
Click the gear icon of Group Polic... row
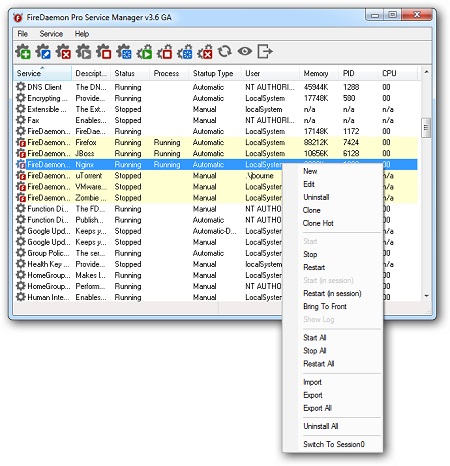pos(21,253)
